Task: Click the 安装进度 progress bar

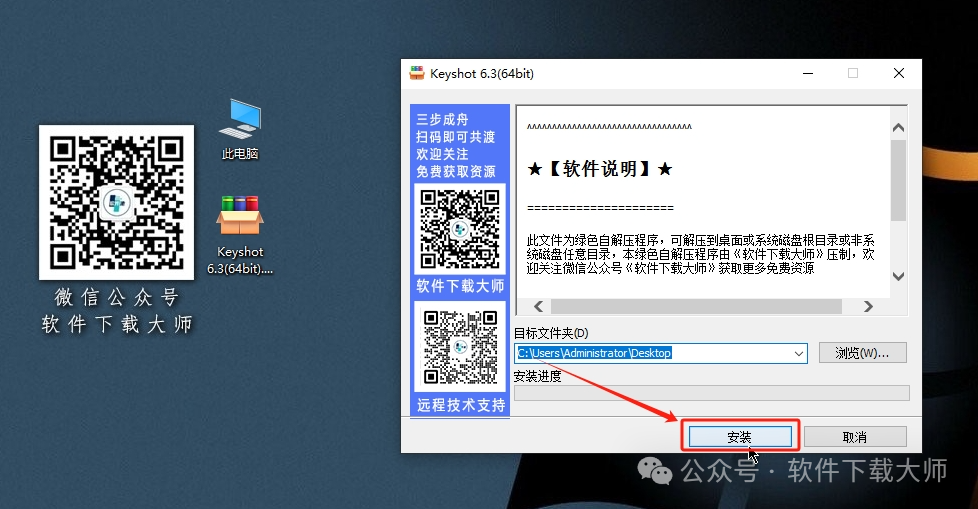Action: 712,393
